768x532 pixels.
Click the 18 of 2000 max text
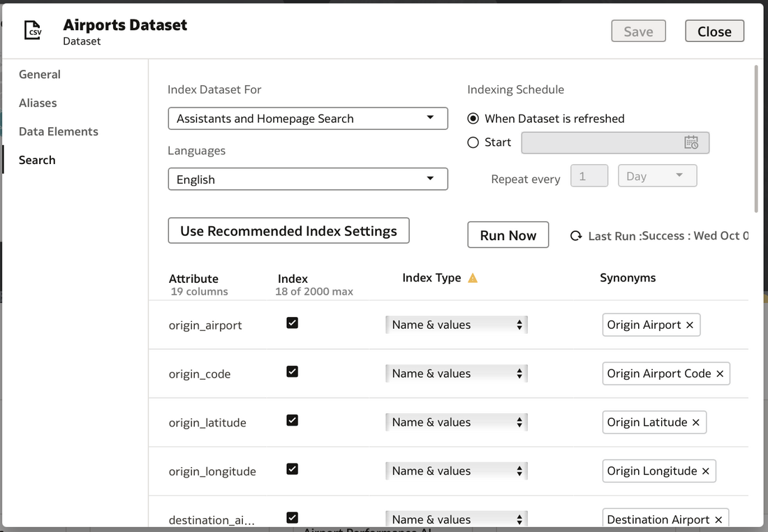pos(314,291)
